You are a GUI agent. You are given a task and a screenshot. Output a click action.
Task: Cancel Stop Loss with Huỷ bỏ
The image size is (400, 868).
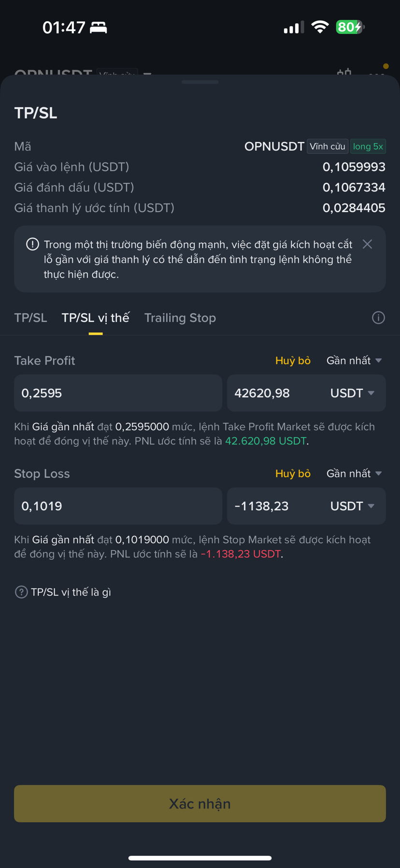293,473
